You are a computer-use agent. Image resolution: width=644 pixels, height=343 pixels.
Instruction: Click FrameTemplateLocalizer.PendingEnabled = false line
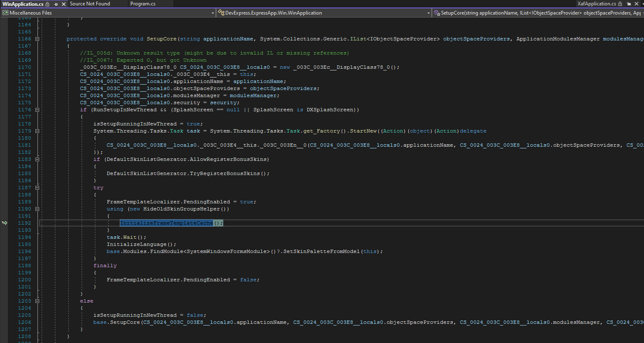click(x=183, y=280)
